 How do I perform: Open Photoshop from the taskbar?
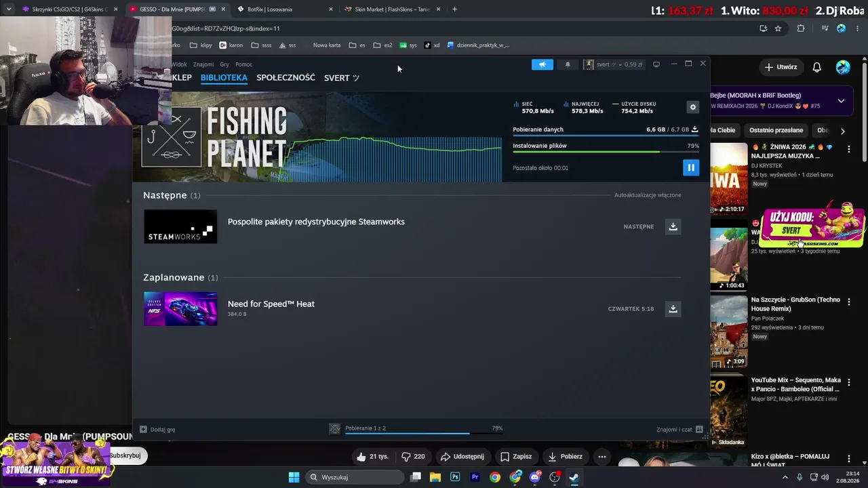455,477
